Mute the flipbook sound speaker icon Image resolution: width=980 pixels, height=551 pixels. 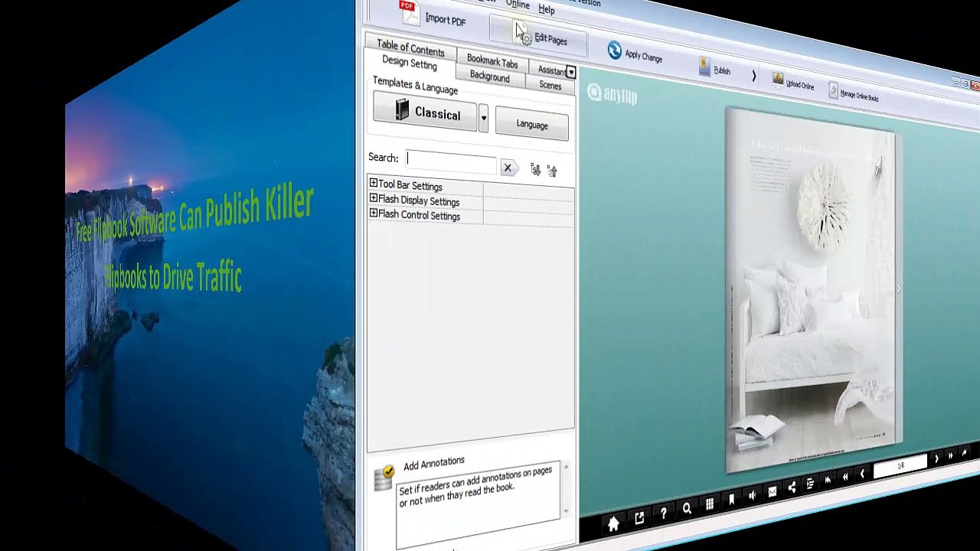coord(752,495)
